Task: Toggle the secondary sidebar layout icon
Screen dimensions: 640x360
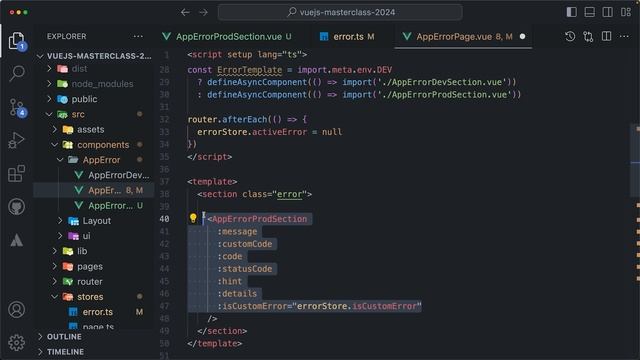Action: pos(607,12)
